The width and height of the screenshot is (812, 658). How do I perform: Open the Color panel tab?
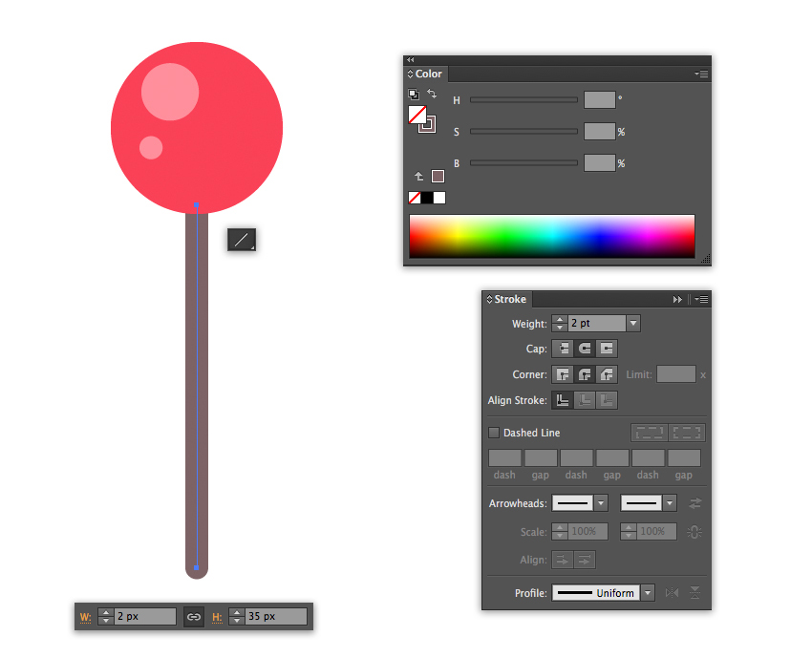[426, 74]
